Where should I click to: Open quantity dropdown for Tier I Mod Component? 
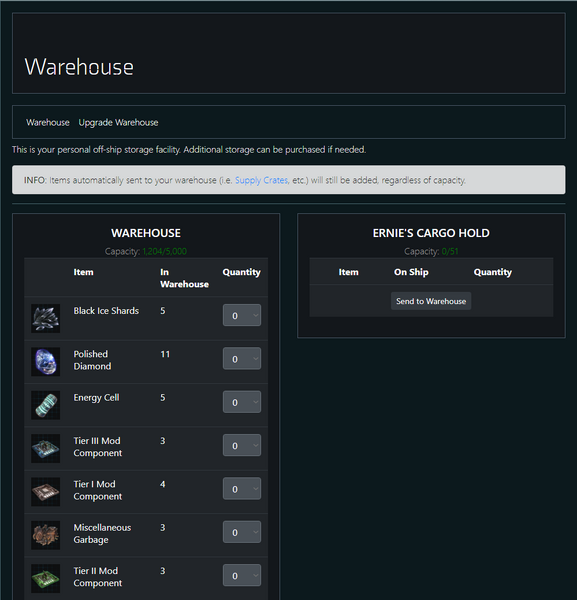point(242,489)
